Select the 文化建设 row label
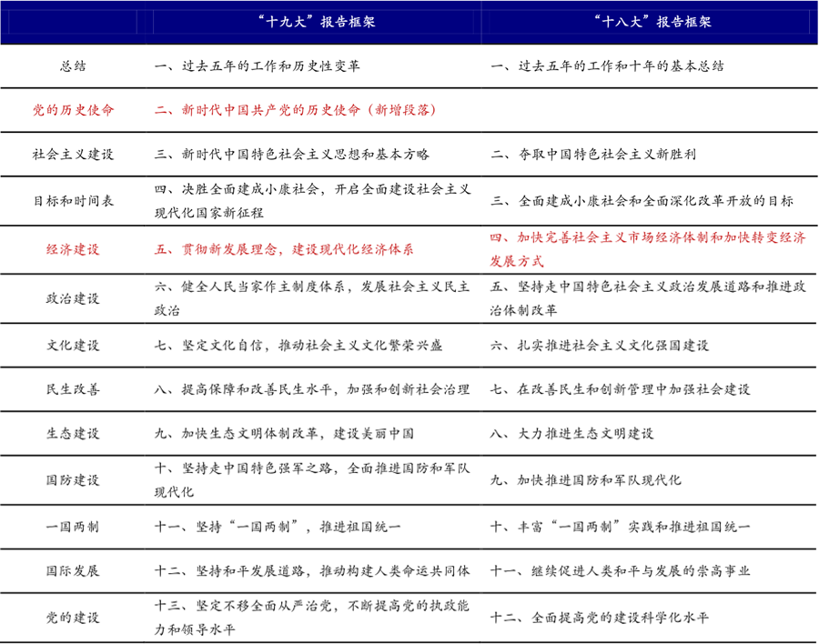 [x=73, y=346]
